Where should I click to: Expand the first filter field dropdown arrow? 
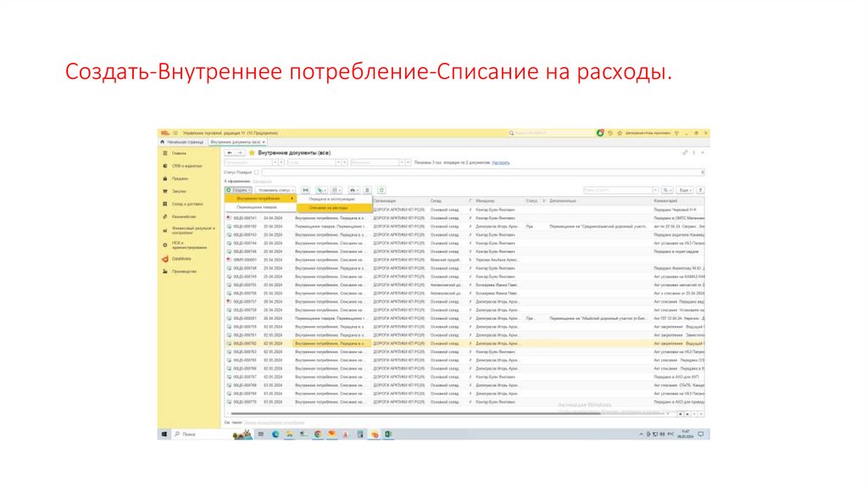click(275, 163)
